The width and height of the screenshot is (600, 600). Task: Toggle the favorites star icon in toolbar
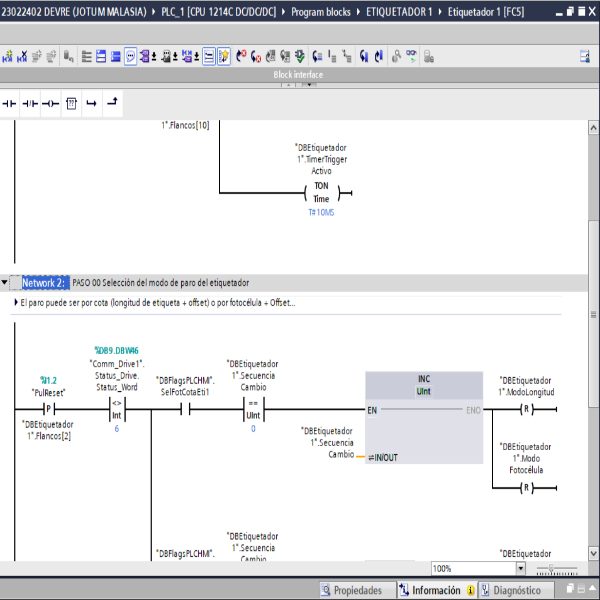coord(224,57)
